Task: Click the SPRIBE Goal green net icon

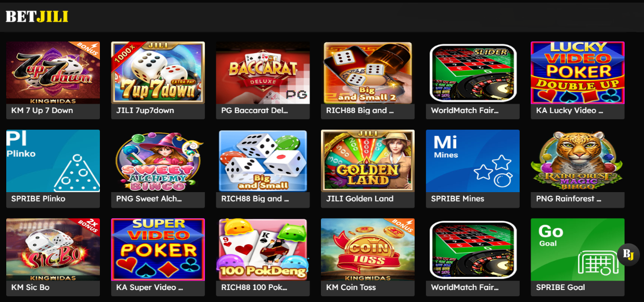Action: [598, 262]
